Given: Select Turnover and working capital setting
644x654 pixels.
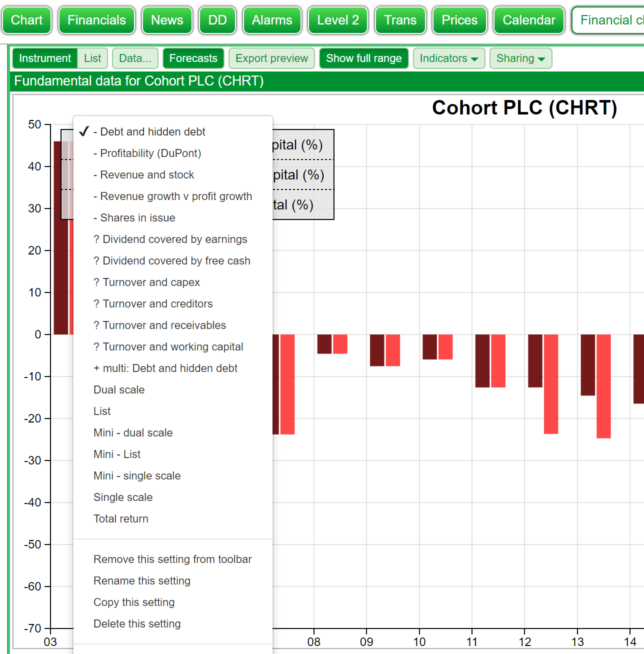Looking at the screenshot, I should pyautogui.click(x=173, y=346).
